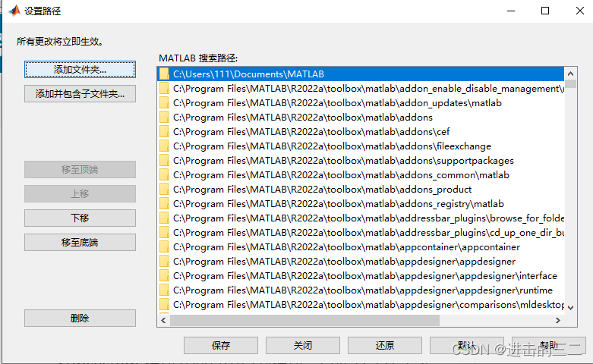Click the 删除 button

(80, 318)
